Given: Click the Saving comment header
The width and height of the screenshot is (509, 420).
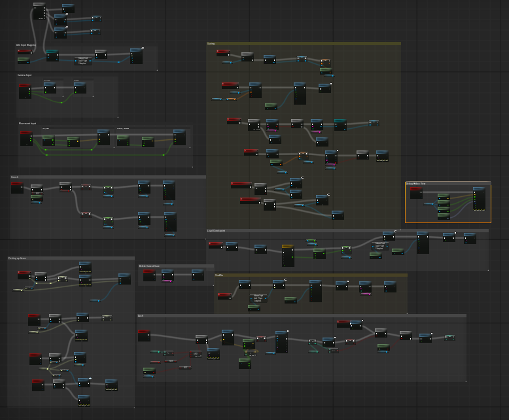Looking at the screenshot, I should pos(304,43).
